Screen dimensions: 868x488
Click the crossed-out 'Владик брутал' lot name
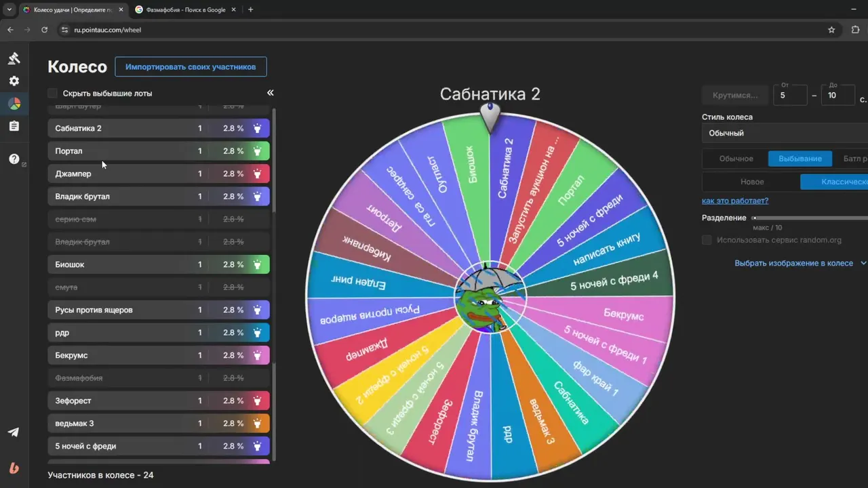(82, 242)
